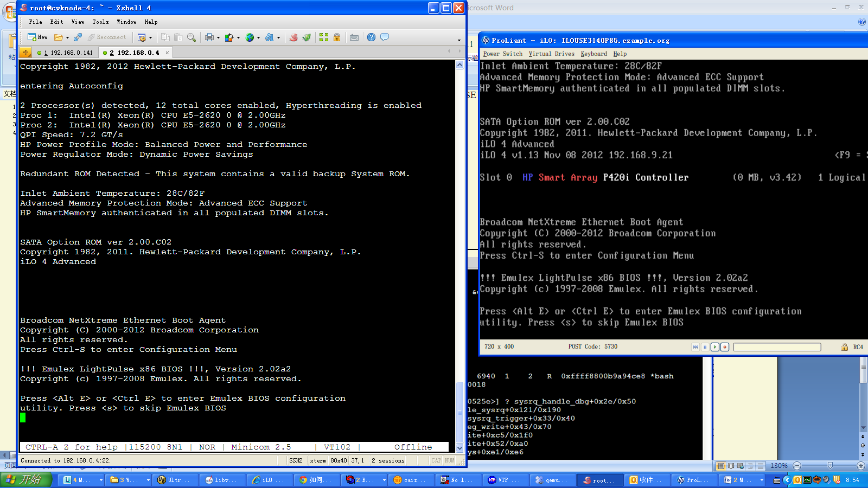Open Keyboard menu in iLO window

pos(593,54)
